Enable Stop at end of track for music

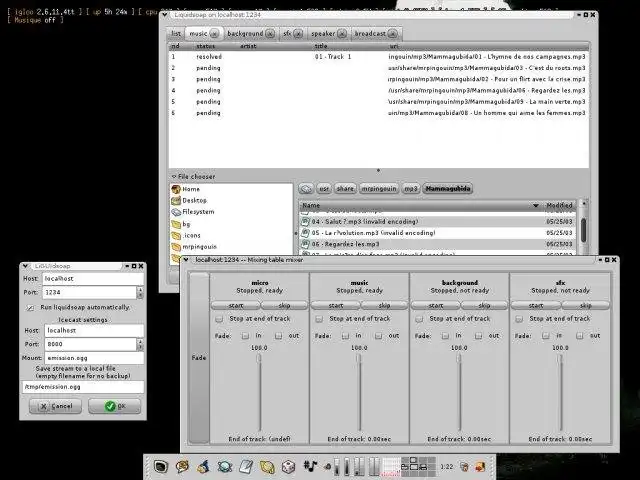[x=319, y=318]
